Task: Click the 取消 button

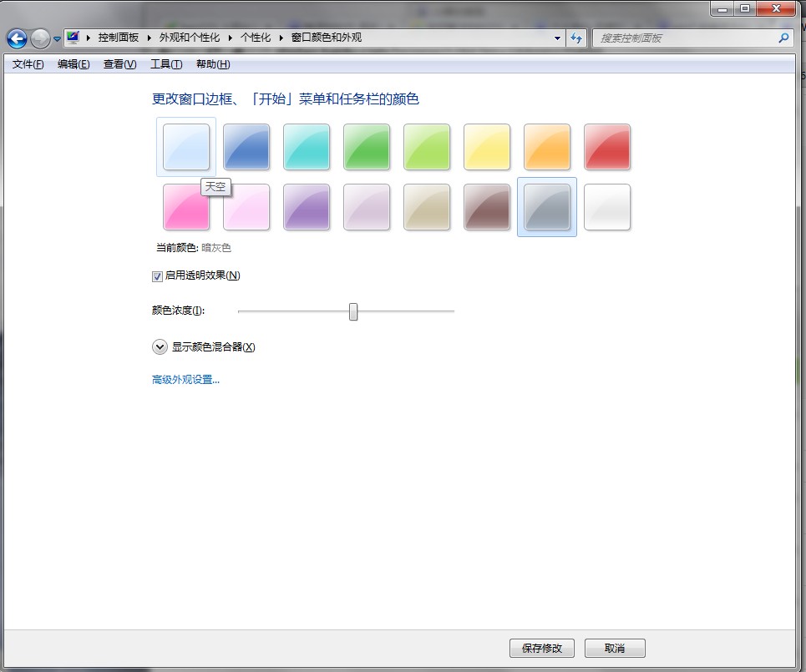Action: 615,649
